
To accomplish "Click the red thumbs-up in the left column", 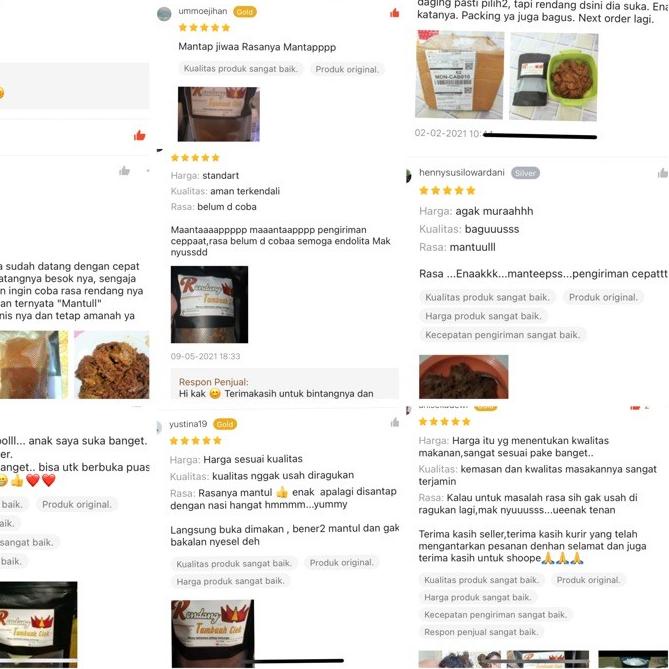I will (x=140, y=136).
